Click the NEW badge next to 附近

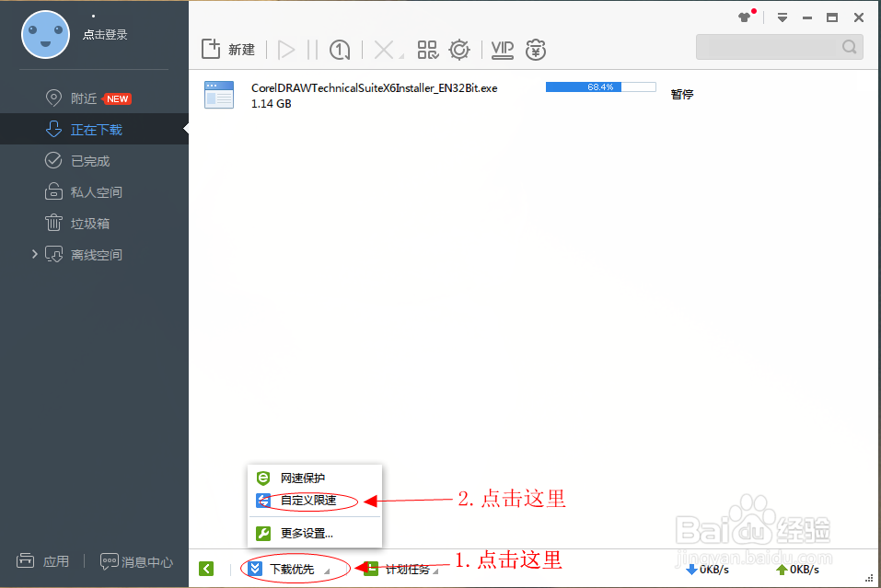[x=117, y=98]
